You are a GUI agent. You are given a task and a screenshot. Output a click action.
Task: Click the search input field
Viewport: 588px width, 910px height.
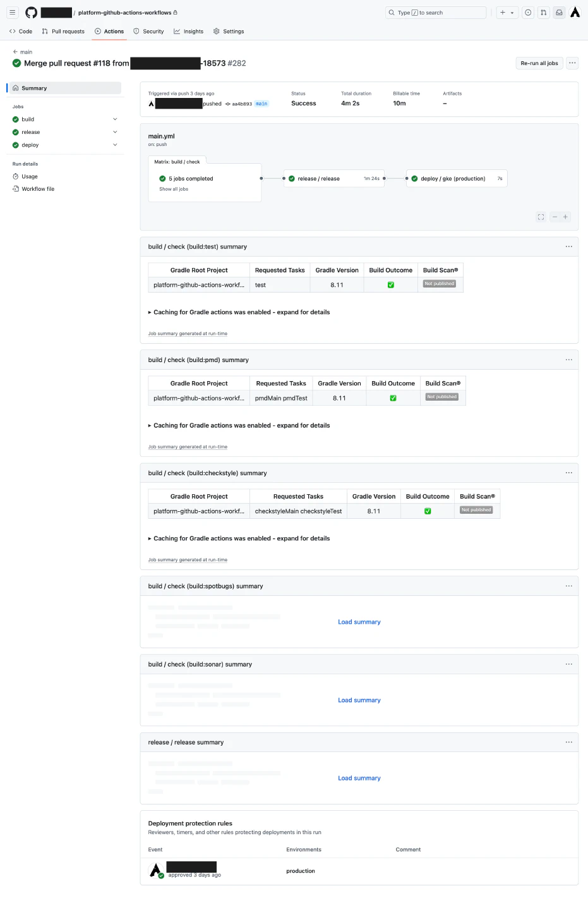pyautogui.click(x=436, y=13)
